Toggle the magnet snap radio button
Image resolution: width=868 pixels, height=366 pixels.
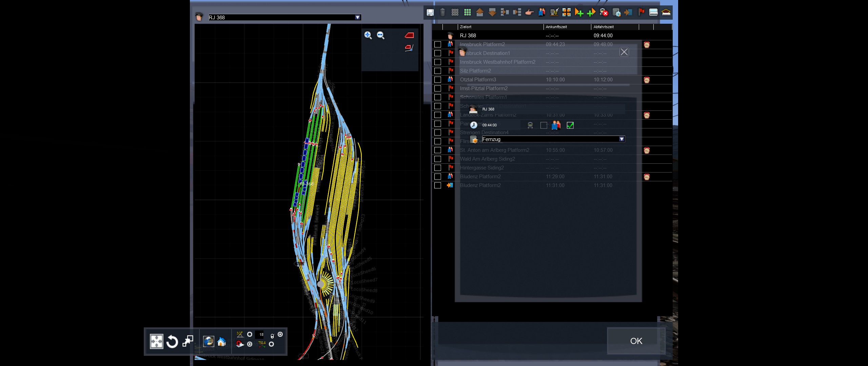point(250,344)
